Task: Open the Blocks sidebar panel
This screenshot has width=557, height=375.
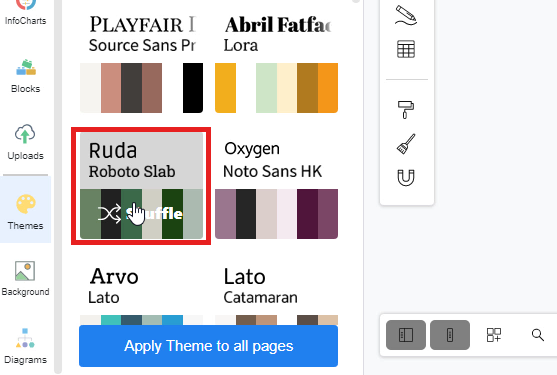Action: point(25,76)
